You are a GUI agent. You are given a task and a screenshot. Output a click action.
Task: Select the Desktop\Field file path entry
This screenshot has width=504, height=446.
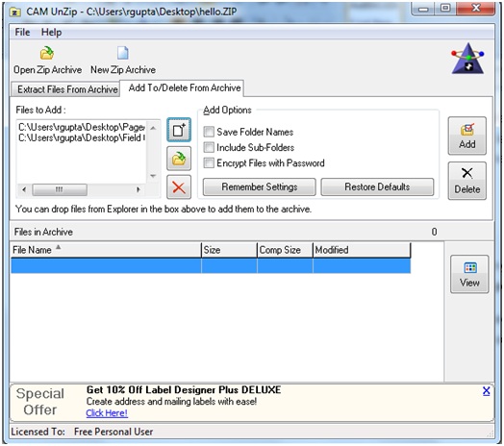click(x=82, y=137)
